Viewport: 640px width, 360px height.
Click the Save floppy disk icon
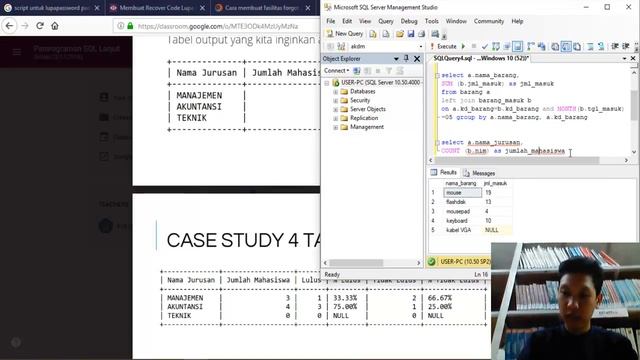(411, 34)
